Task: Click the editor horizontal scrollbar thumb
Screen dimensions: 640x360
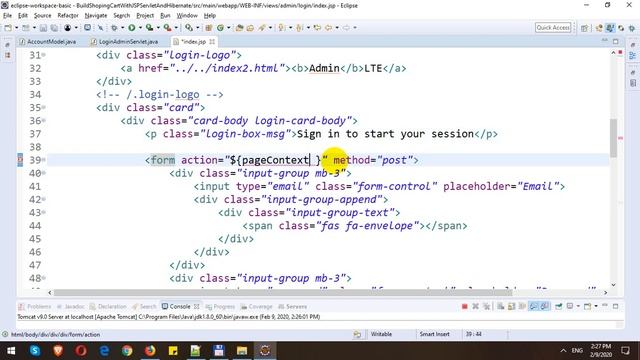Action: (283, 292)
